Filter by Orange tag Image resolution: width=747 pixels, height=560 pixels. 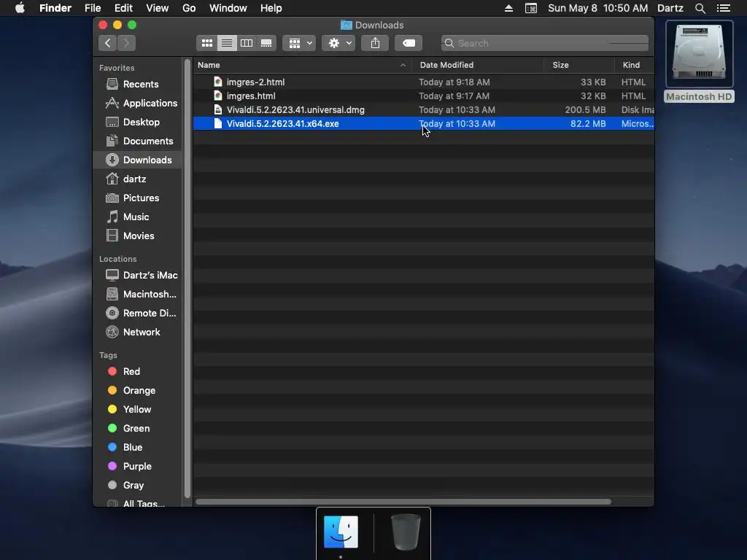click(x=138, y=391)
